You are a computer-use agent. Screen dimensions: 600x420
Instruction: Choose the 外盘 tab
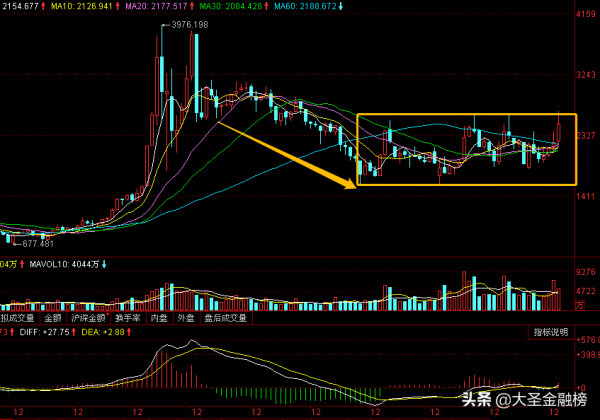(186, 318)
